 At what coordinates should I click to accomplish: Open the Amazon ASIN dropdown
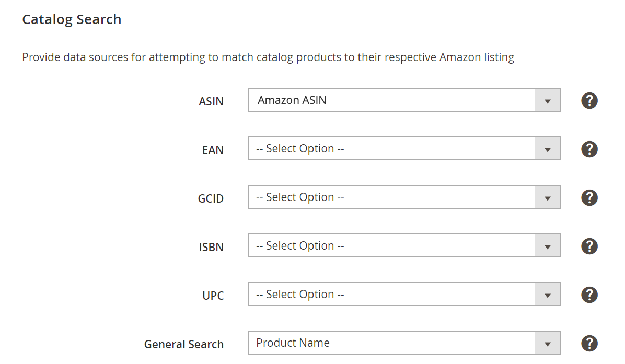[x=404, y=100]
